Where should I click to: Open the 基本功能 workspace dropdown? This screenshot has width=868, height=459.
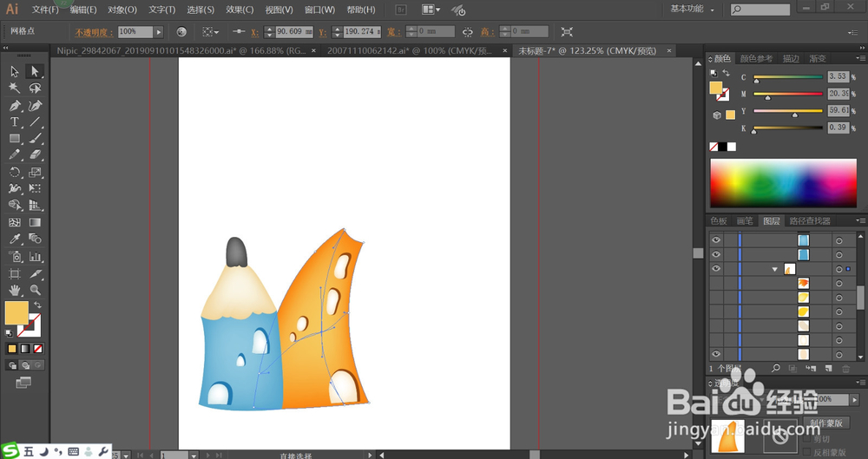(692, 10)
